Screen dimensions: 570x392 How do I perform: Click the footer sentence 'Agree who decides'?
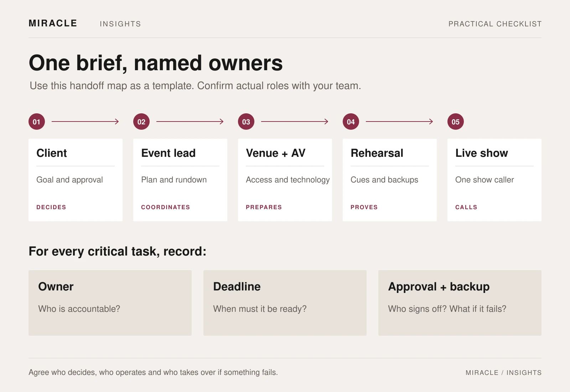(x=153, y=372)
